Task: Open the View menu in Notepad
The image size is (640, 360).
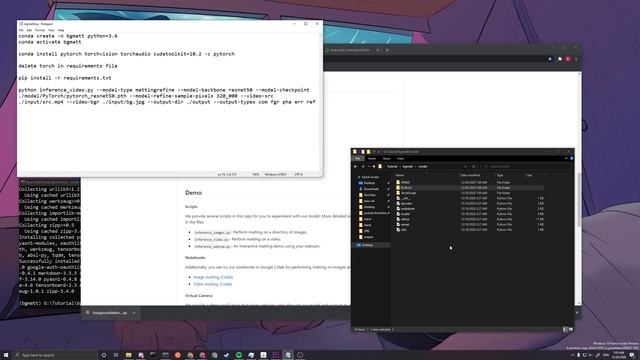Action: pos(51,30)
